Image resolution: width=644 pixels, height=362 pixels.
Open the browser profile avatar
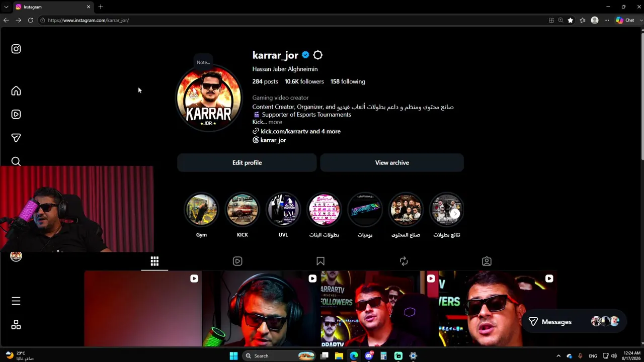[x=595, y=20]
